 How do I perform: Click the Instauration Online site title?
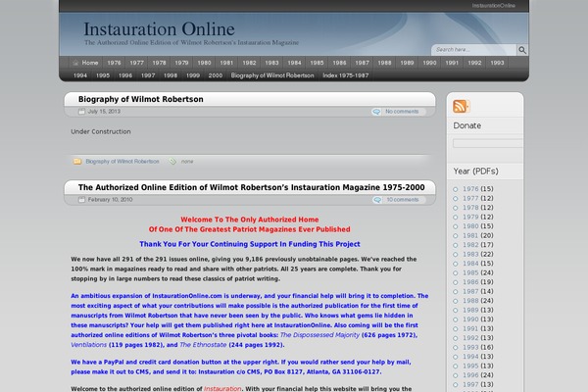159,29
